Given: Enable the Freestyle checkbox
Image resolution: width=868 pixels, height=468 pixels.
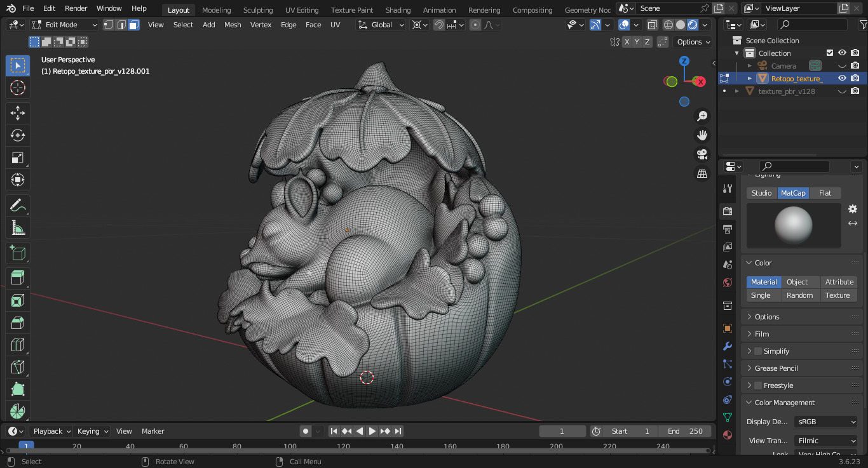Looking at the screenshot, I should pos(758,385).
